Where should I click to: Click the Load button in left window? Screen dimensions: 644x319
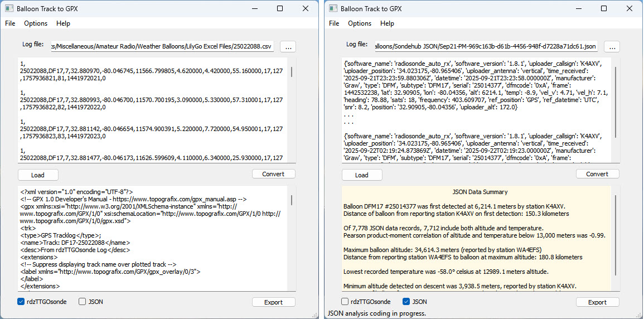click(x=38, y=175)
